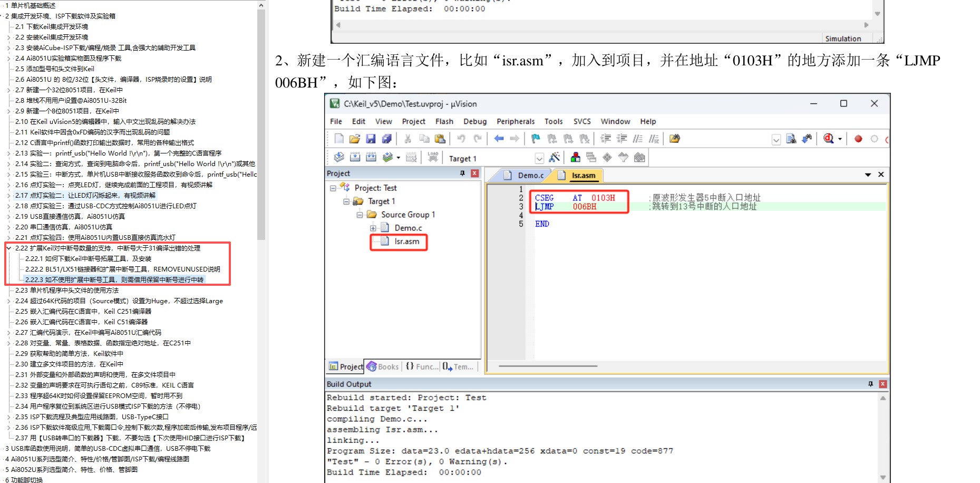
Task: Open outline item 2.17 点灯实验二
Action: pyautogui.click(x=85, y=195)
